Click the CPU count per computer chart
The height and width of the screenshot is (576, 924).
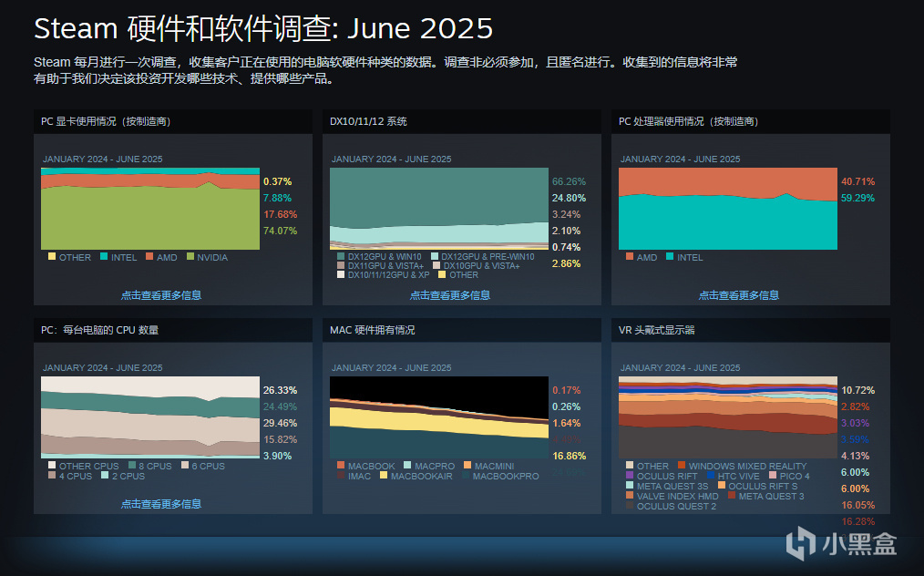150,417
